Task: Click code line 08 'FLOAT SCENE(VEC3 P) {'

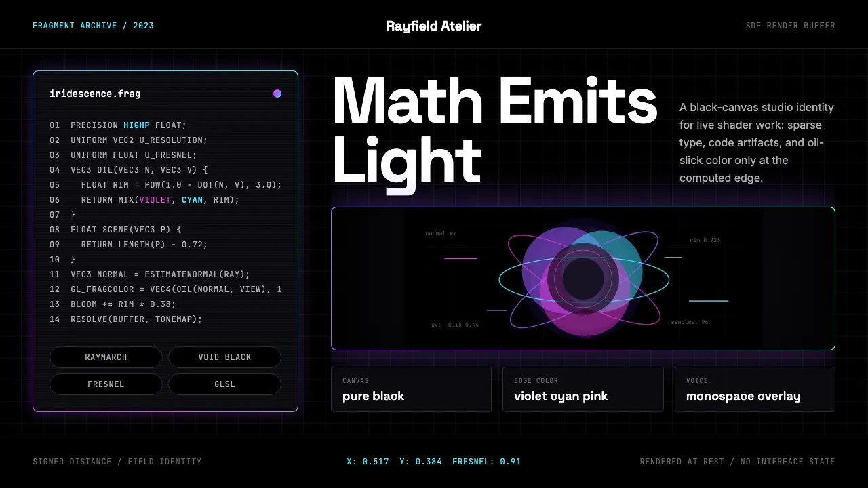Action: [115, 230]
